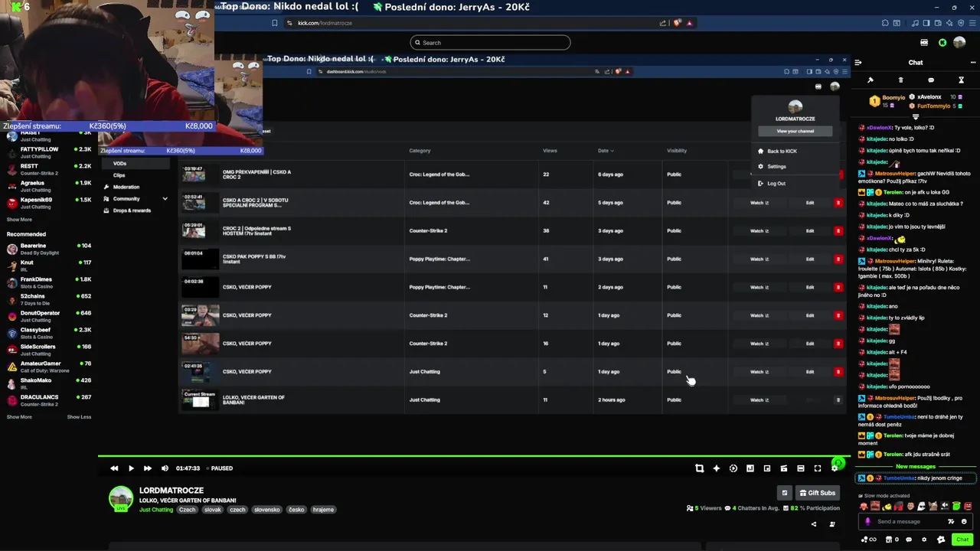
Task: Click View your channel in streamed menu
Action: [795, 131]
